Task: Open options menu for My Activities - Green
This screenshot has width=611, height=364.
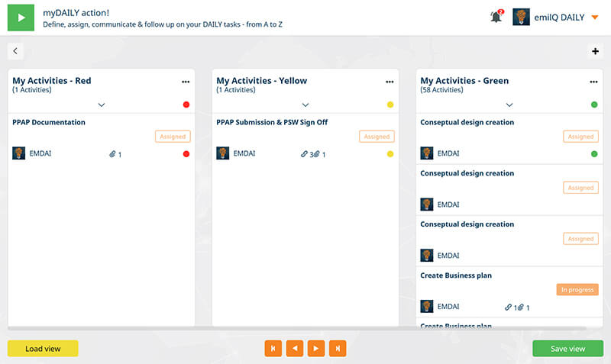Action: 593,82
